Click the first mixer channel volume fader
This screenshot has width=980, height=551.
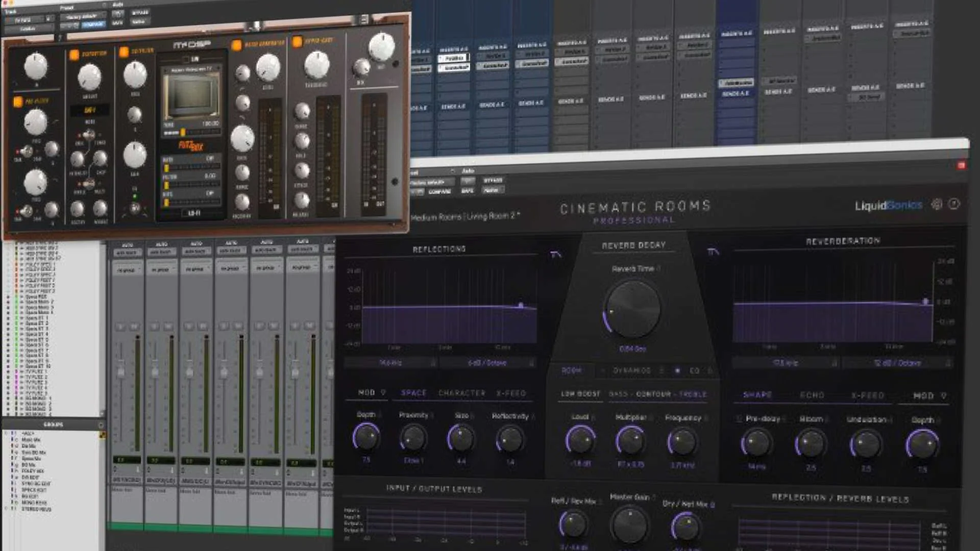[x=121, y=372]
